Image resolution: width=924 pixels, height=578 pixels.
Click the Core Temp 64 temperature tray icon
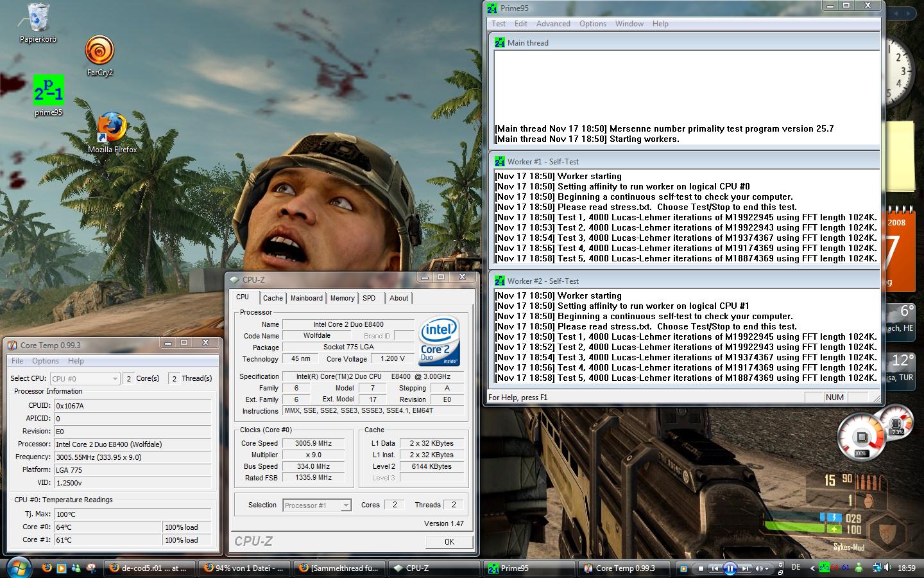click(835, 568)
